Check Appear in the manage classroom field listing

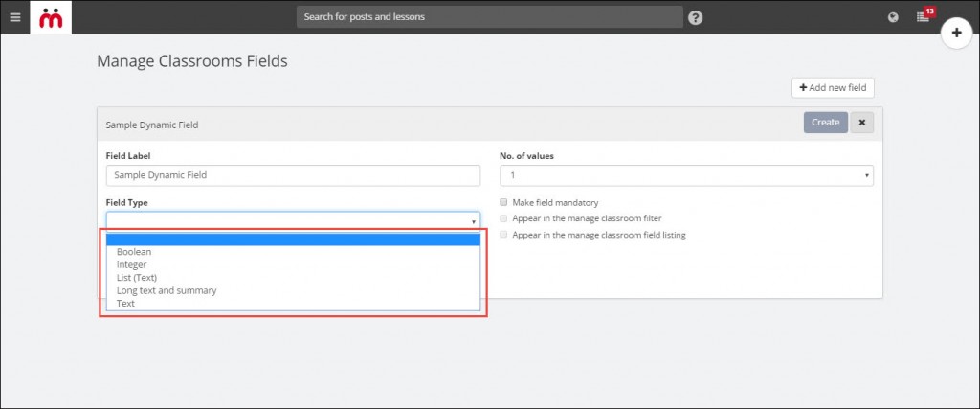pos(503,235)
